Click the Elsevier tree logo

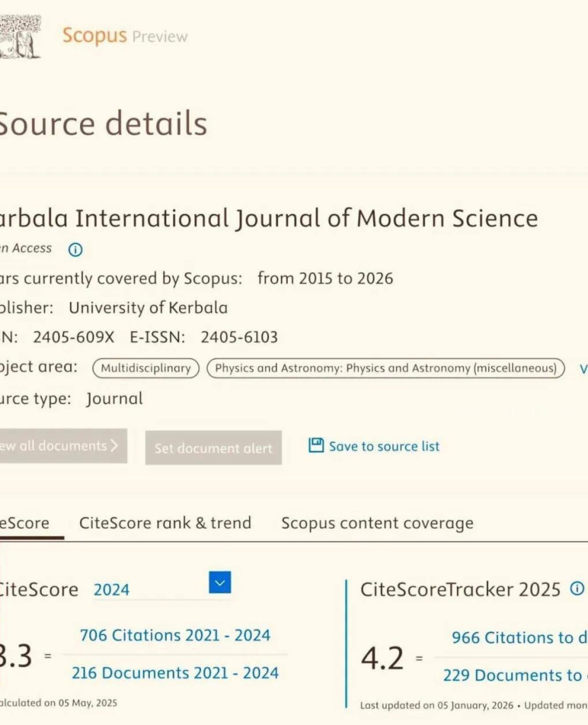coord(21,37)
